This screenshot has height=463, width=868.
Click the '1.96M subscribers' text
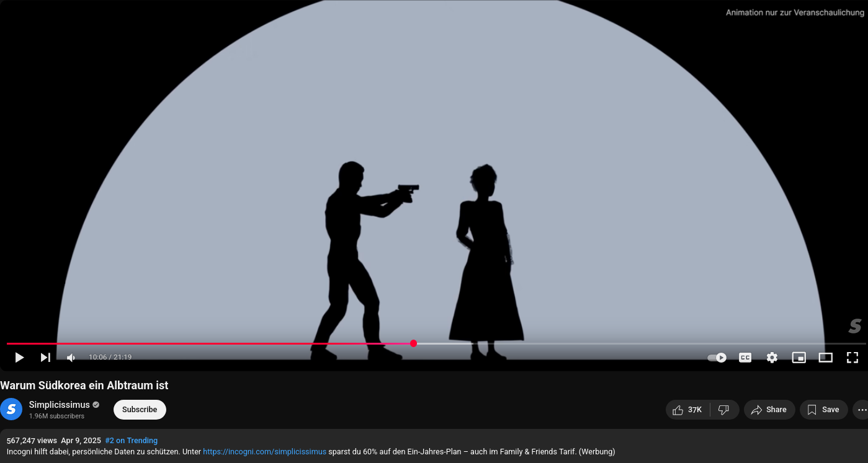pos(56,417)
